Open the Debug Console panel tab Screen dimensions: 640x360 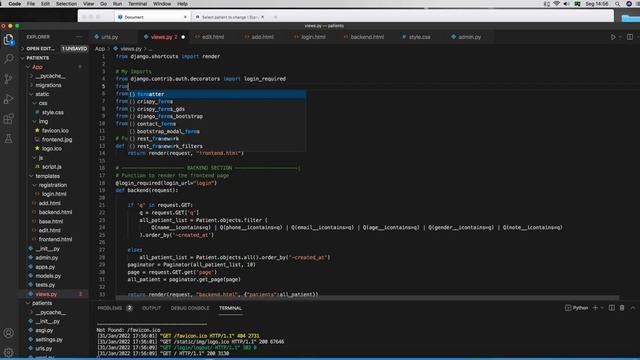click(190, 308)
